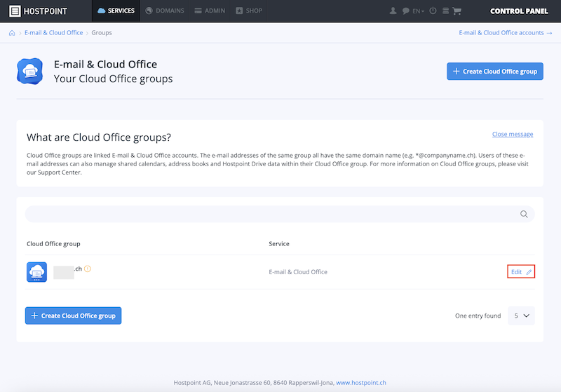The width and height of the screenshot is (561, 392).
Task: Open E-mail & Cloud Office accounts link
Action: pyautogui.click(x=505, y=32)
